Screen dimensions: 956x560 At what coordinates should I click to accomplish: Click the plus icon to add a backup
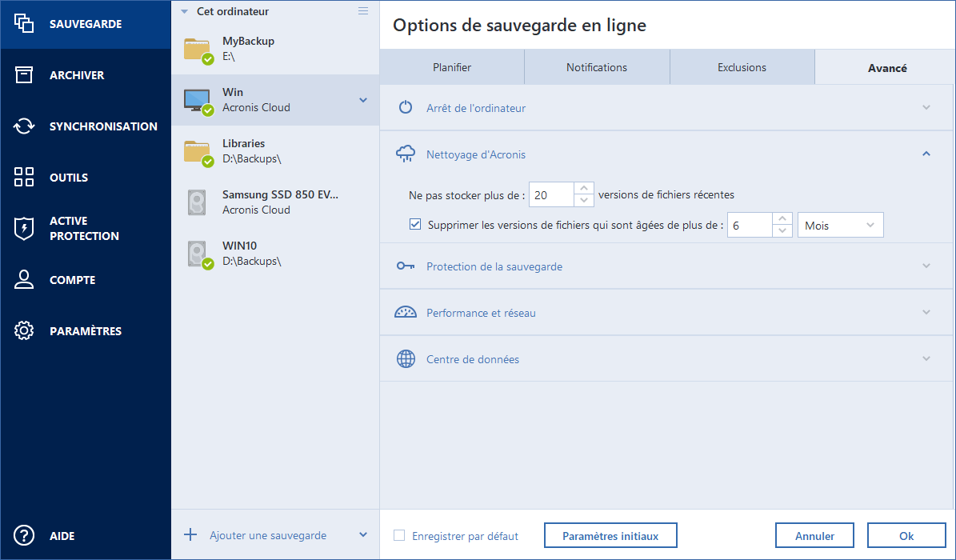pos(190,535)
